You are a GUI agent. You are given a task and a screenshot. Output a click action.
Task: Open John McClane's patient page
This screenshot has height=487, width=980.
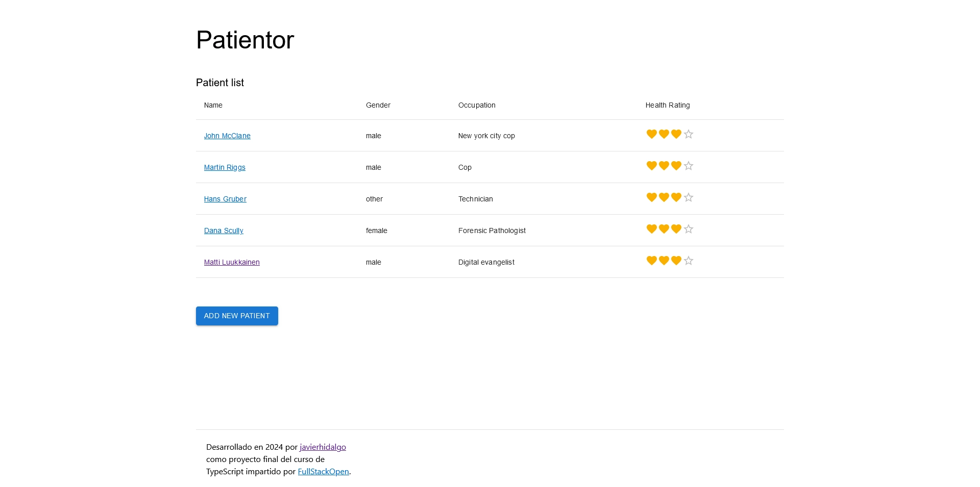pyautogui.click(x=227, y=136)
